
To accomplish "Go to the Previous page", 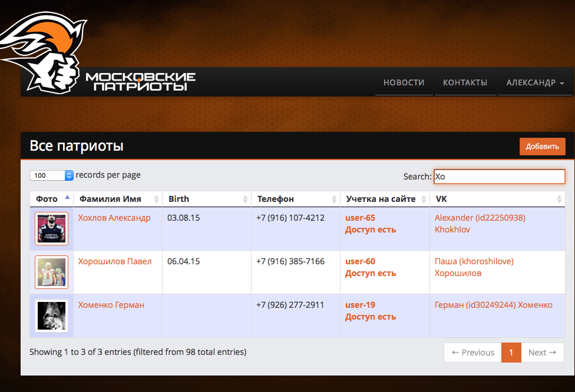I will pos(472,353).
